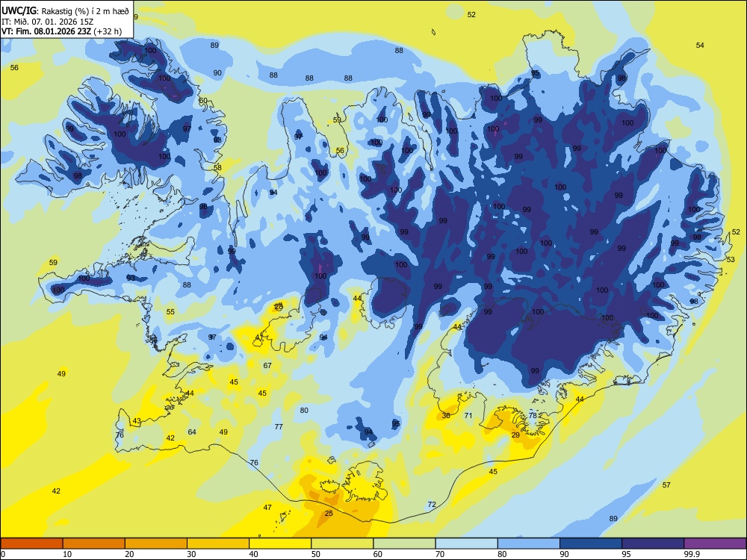Viewport: 747px width, 560px height.
Task: Click the map value '71'
Action: point(468,415)
